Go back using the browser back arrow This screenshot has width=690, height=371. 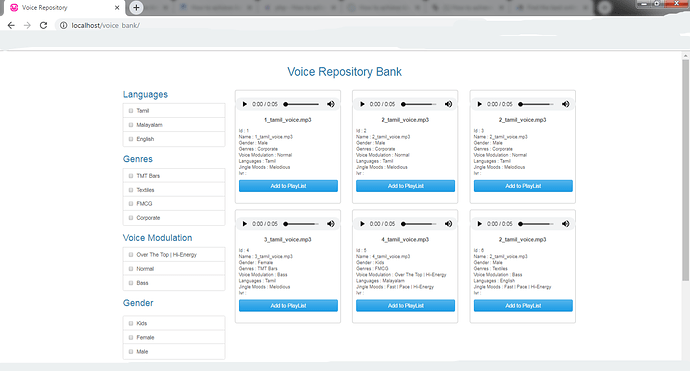coord(11,26)
